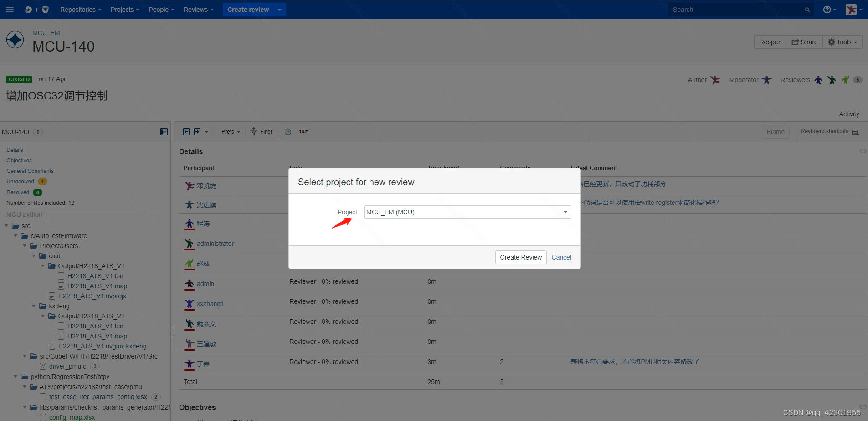Image resolution: width=868 pixels, height=421 pixels.
Task: Click the Share button icon
Action: coord(795,42)
